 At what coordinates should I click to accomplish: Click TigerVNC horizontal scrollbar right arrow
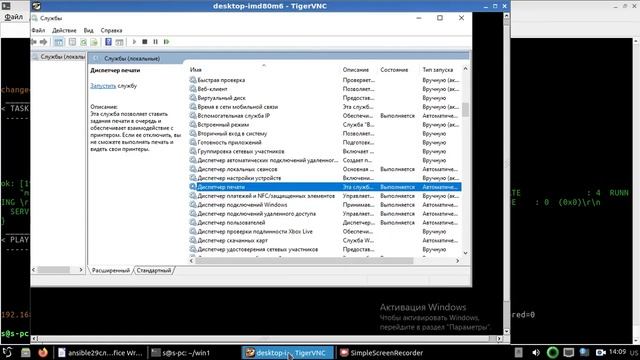[499, 338]
